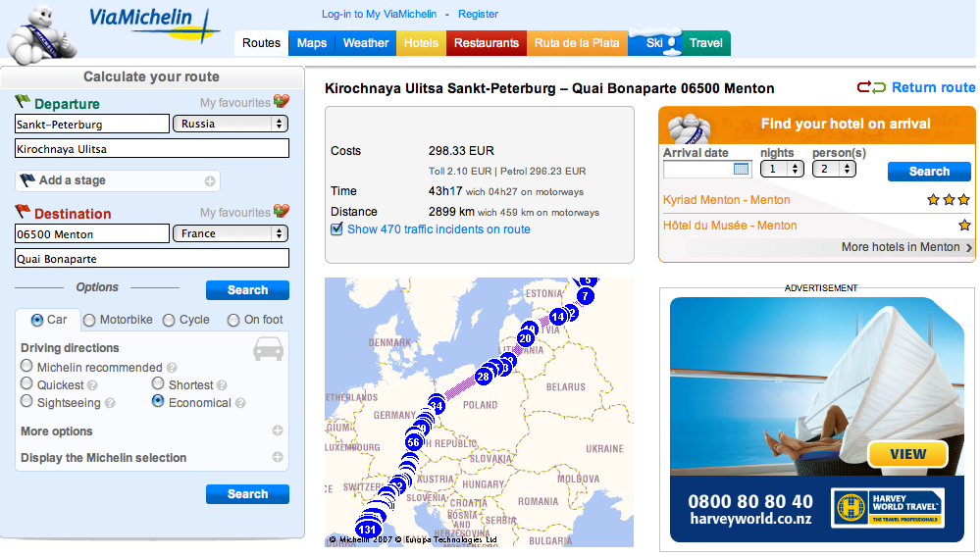Expand the More options section
Viewport: 980px width, 558px height.
278,431
